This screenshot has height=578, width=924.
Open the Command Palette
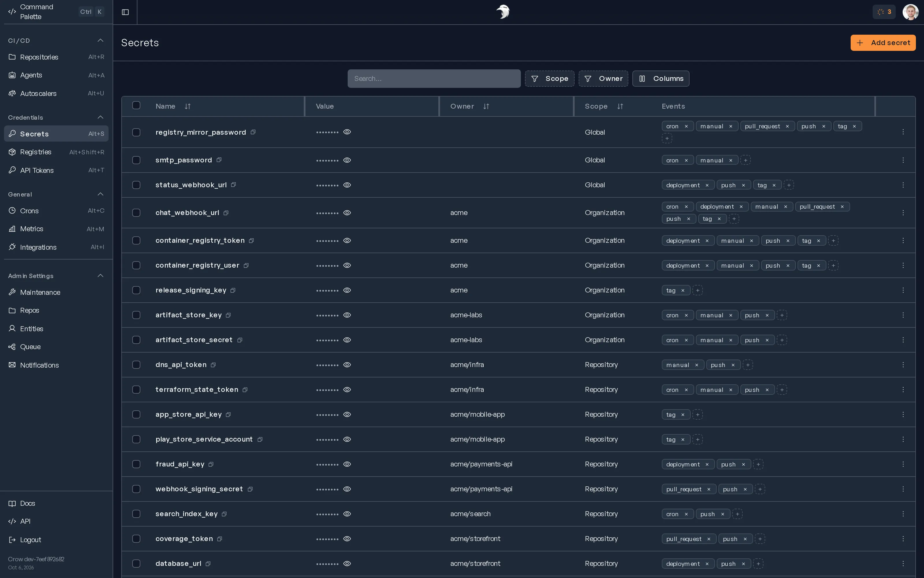coord(56,12)
